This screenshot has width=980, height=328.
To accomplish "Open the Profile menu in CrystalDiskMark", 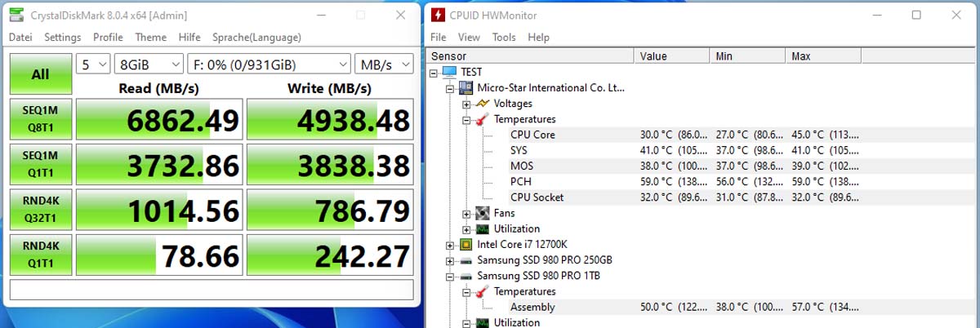I will pos(108,37).
